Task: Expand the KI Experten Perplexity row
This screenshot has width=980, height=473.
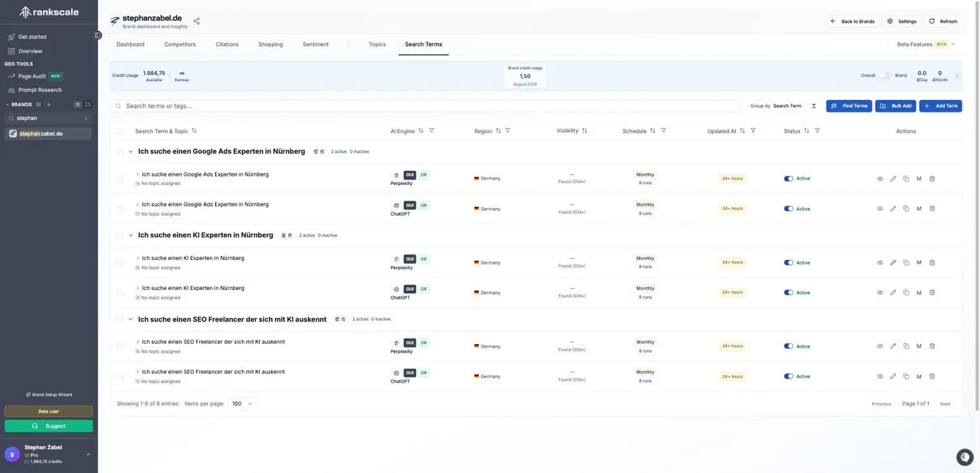Action: (138, 258)
